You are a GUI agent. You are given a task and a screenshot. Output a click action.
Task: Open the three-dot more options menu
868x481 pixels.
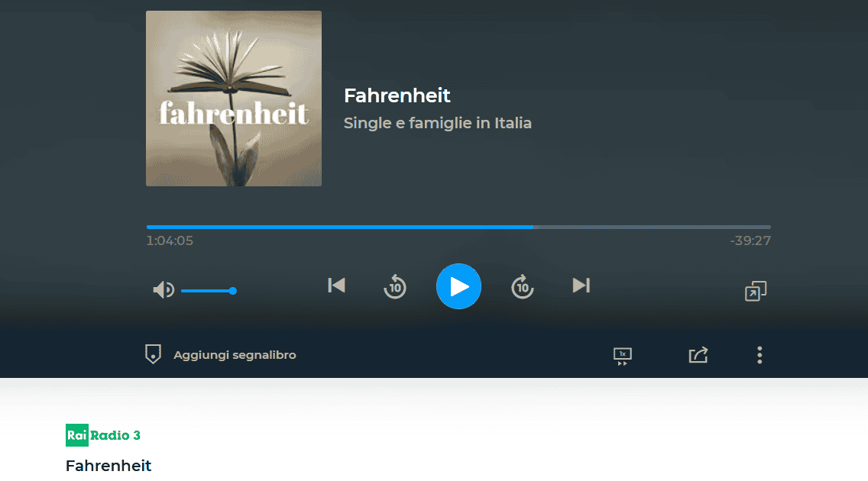[759, 355]
